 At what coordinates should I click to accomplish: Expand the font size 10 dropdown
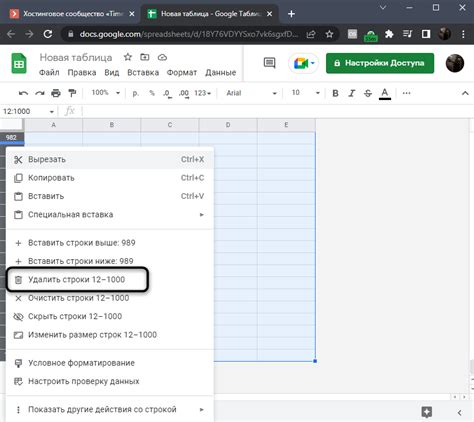[x=306, y=93]
